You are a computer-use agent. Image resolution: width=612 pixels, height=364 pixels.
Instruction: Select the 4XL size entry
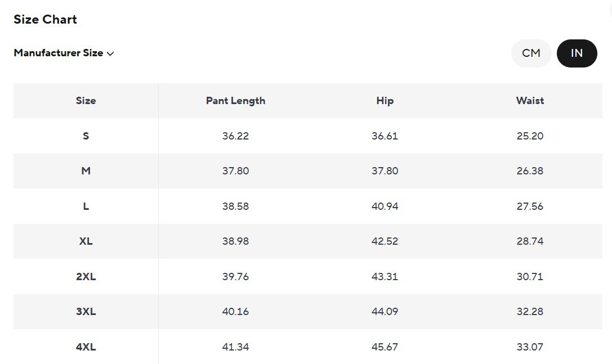click(86, 347)
